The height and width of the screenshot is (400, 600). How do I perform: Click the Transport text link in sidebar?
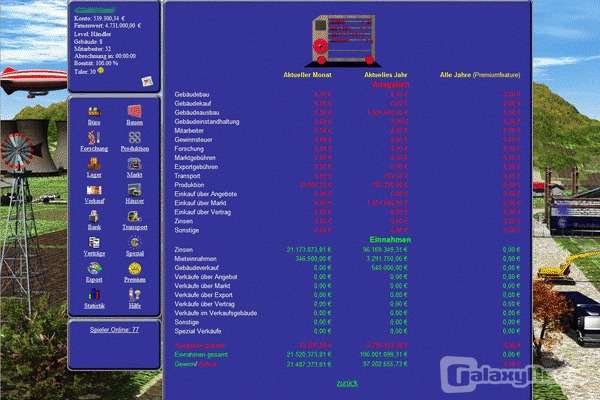[135, 227]
